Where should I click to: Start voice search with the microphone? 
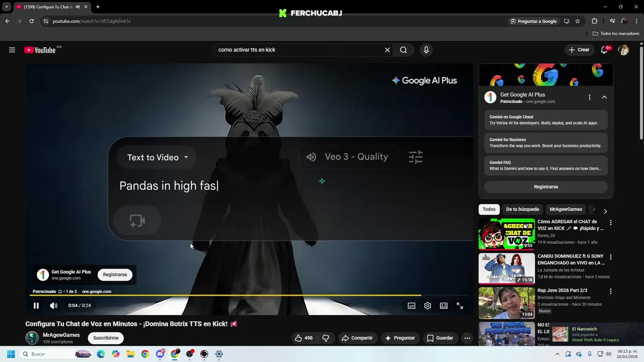point(426,50)
